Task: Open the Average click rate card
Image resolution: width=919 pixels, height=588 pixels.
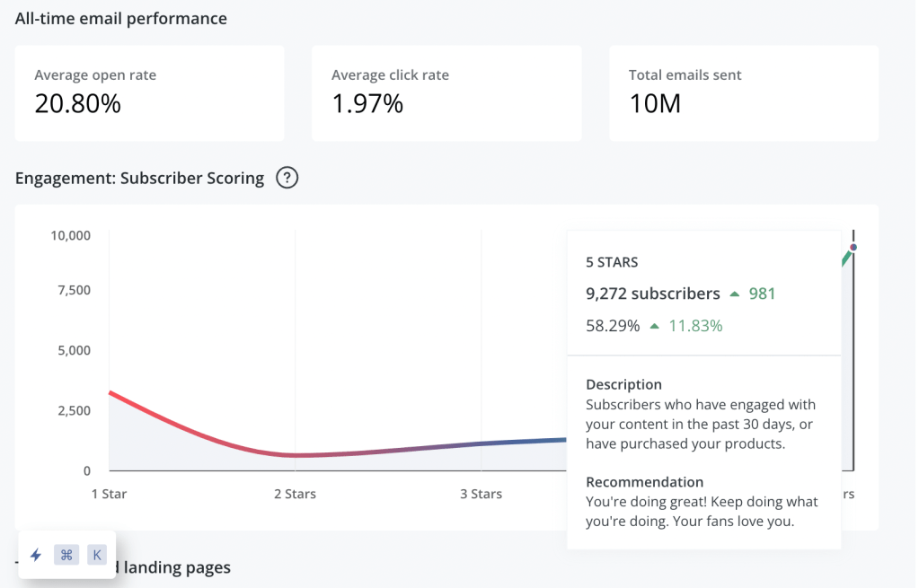Action: click(446, 93)
